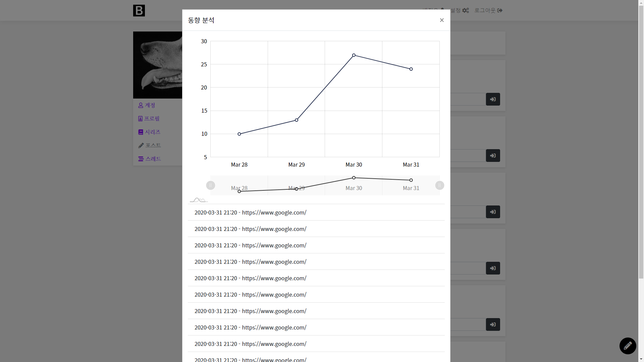This screenshot has height=362, width=644.
Task: Close the 동향 분석 dialog
Action: pos(442,20)
